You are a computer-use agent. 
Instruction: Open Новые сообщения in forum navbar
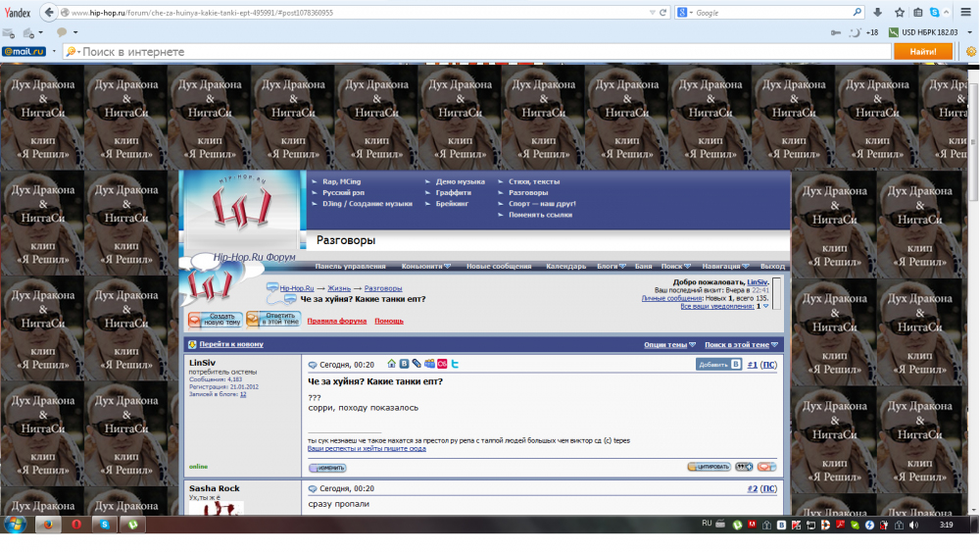[499, 267]
